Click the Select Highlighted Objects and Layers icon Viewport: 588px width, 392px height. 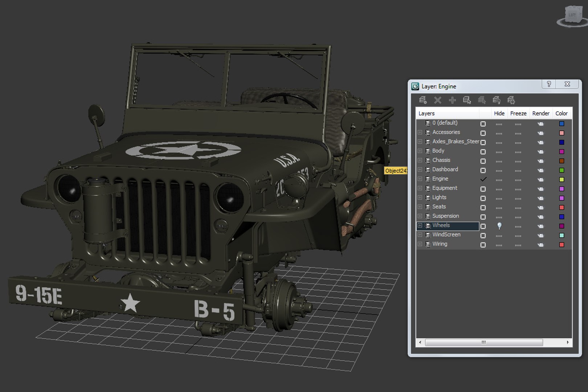pyautogui.click(x=467, y=100)
